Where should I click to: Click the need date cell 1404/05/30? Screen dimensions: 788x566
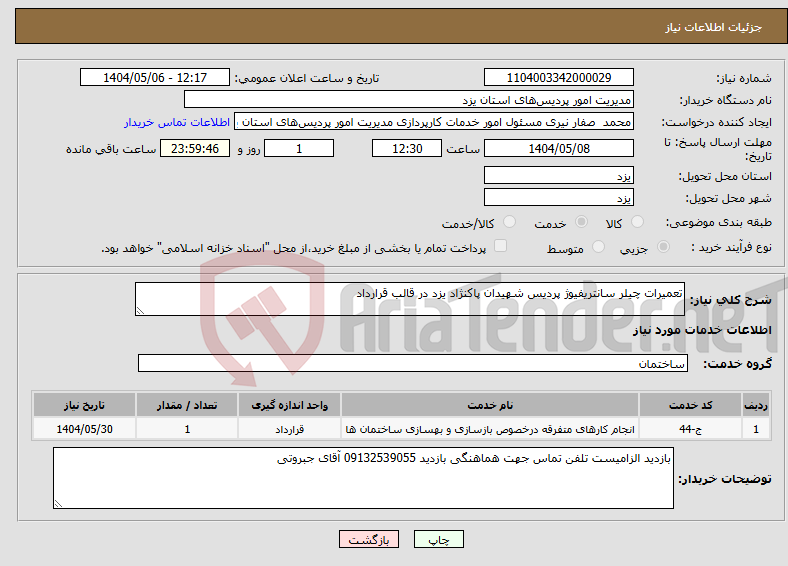tap(84, 429)
